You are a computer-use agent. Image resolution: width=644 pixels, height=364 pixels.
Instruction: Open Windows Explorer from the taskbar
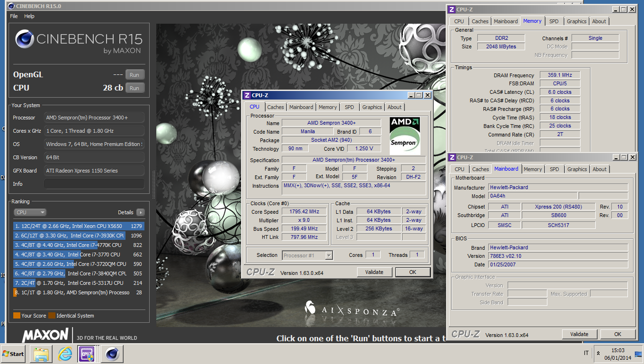tap(41, 354)
